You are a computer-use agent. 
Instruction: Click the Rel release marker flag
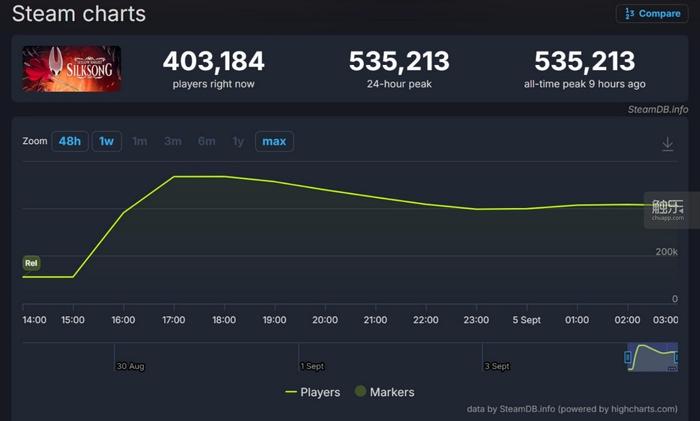[32, 263]
